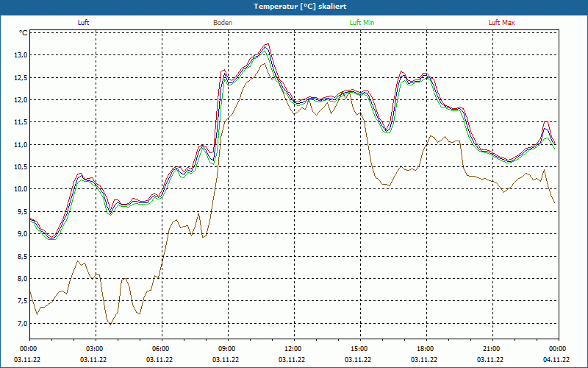Click the '21:00' time axis label
Screen dimensions: 588x368
tap(492, 349)
